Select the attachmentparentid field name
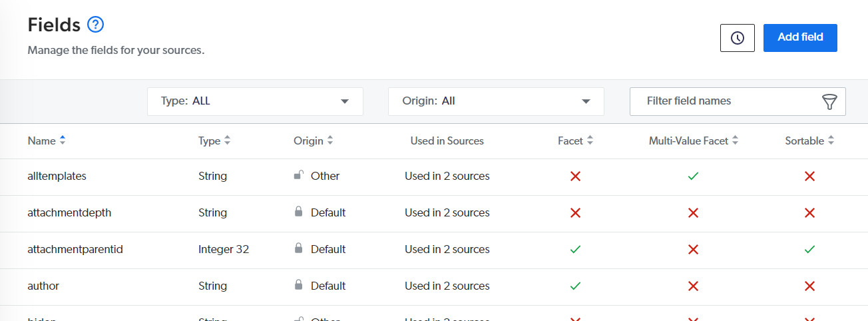The height and width of the screenshot is (321, 868). click(75, 249)
